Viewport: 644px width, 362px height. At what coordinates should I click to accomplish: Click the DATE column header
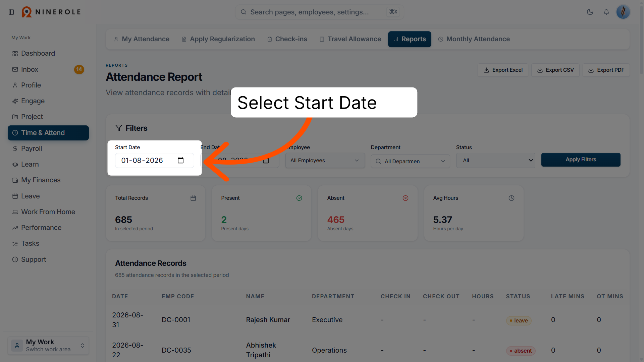pos(120,296)
